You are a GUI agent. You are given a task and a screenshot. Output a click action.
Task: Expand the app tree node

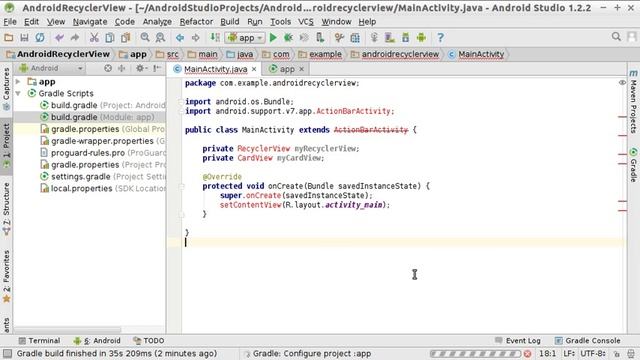tap(18, 82)
